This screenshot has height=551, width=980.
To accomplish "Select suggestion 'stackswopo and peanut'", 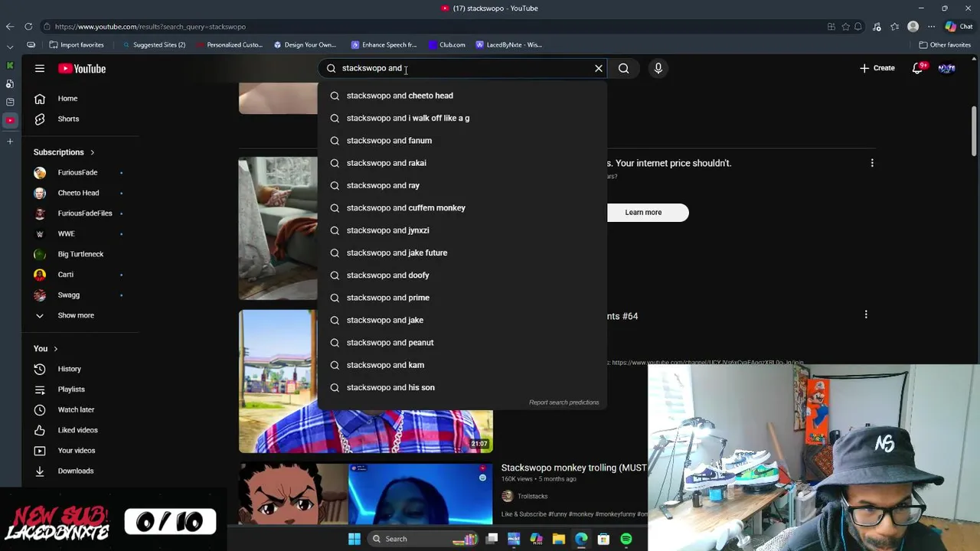I will tap(462, 343).
